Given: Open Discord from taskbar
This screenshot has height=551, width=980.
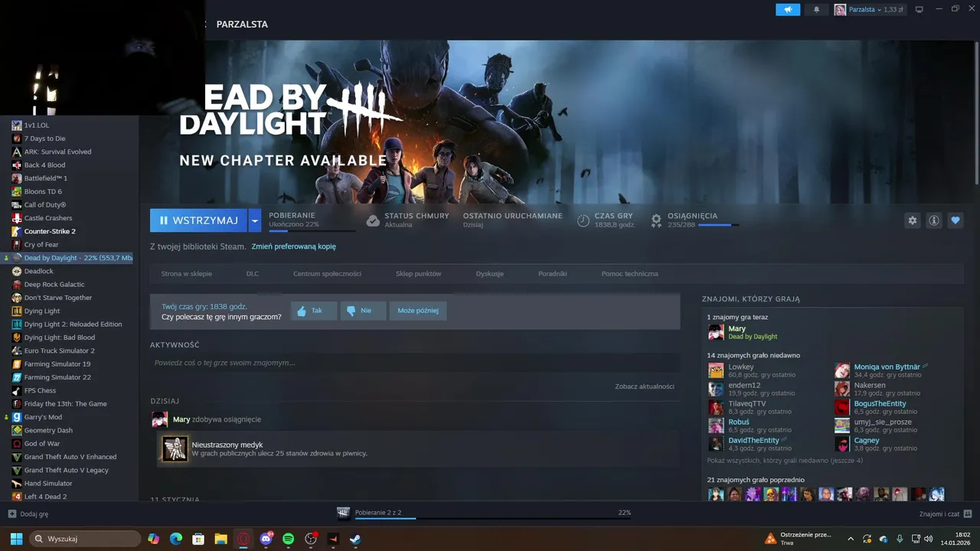Looking at the screenshot, I should 266,539.
